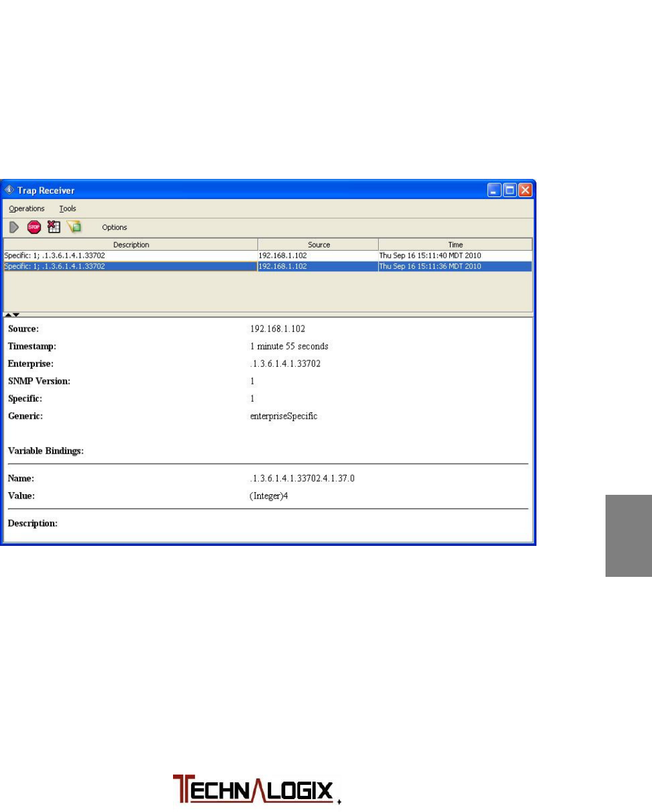This screenshot has height=812, width=652.
Task: Click the Enterprise value .1.3.6.1.4.1.33702
Action: (x=285, y=364)
